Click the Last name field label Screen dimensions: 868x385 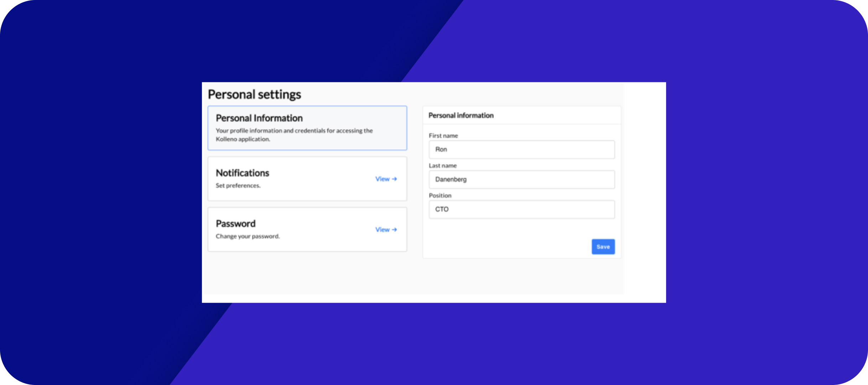[x=442, y=165]
